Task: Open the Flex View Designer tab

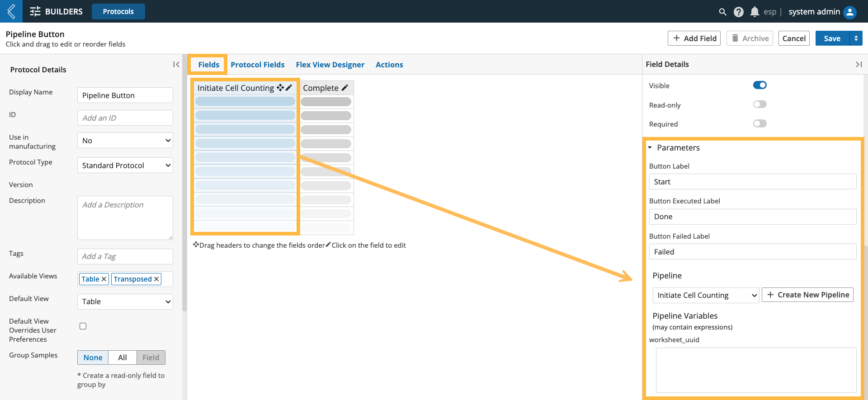Action: [330, 65]
